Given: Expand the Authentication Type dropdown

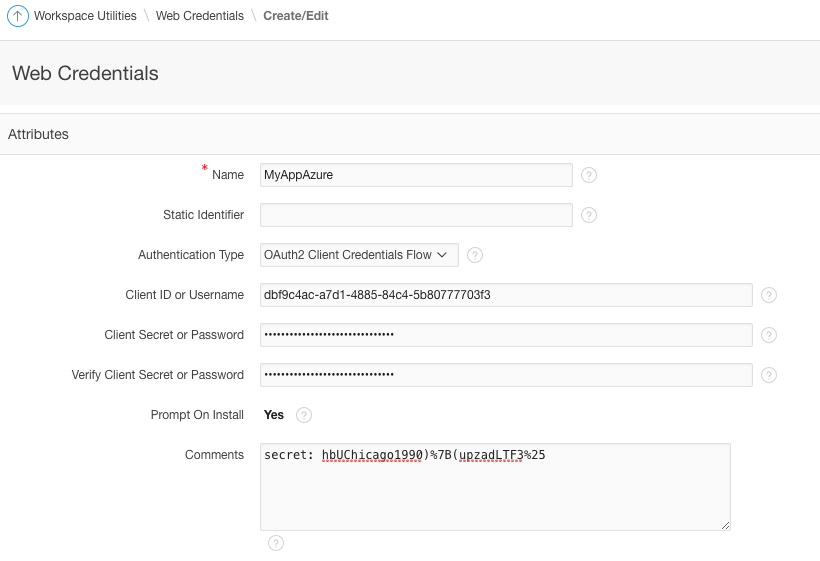Looking at the screenshot, I should (x=359, y=255).
